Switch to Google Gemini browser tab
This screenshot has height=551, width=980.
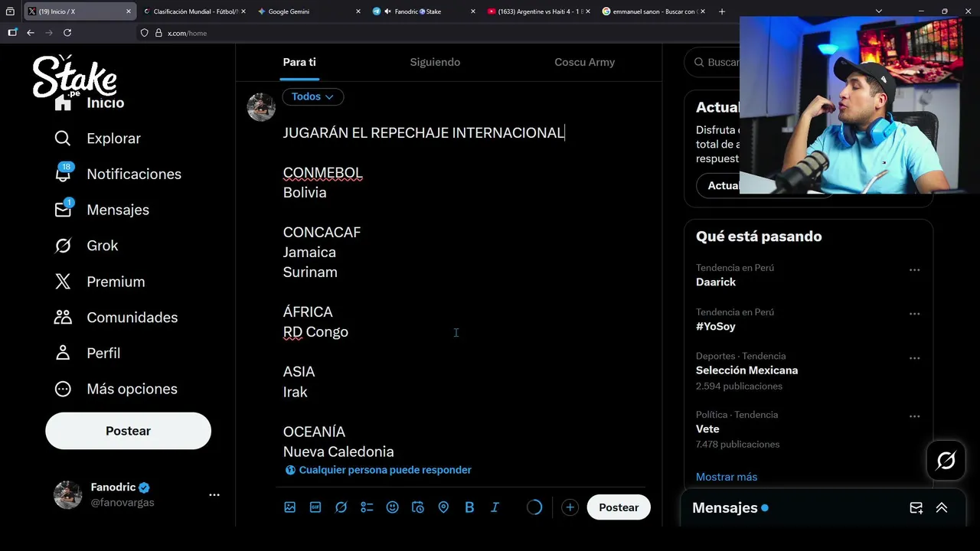point(308,11)
